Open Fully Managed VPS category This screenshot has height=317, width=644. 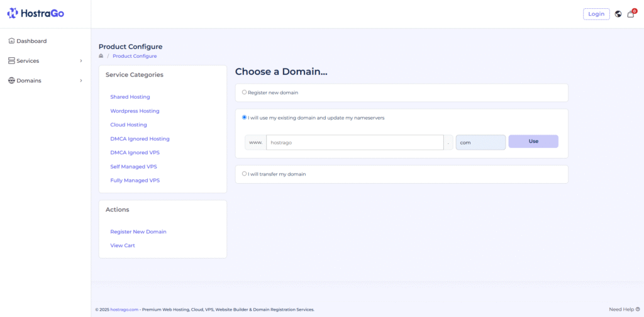click(x=135, y=181)
